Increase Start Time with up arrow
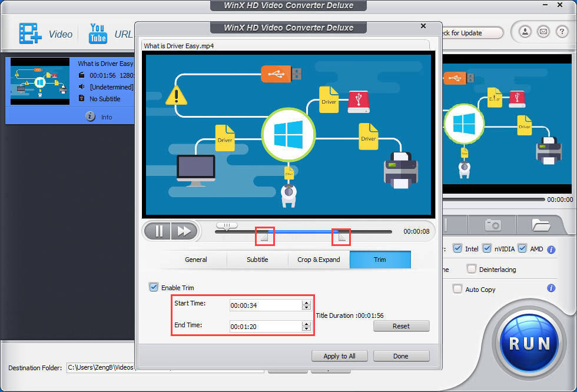The height and width of the screenshot is (392, 577). coord(306,303)
